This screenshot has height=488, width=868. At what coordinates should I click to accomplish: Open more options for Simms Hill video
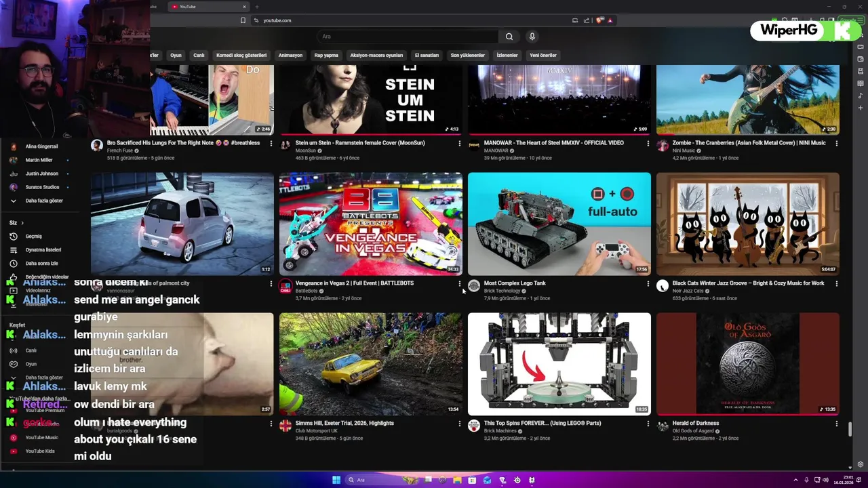point(460,424)
